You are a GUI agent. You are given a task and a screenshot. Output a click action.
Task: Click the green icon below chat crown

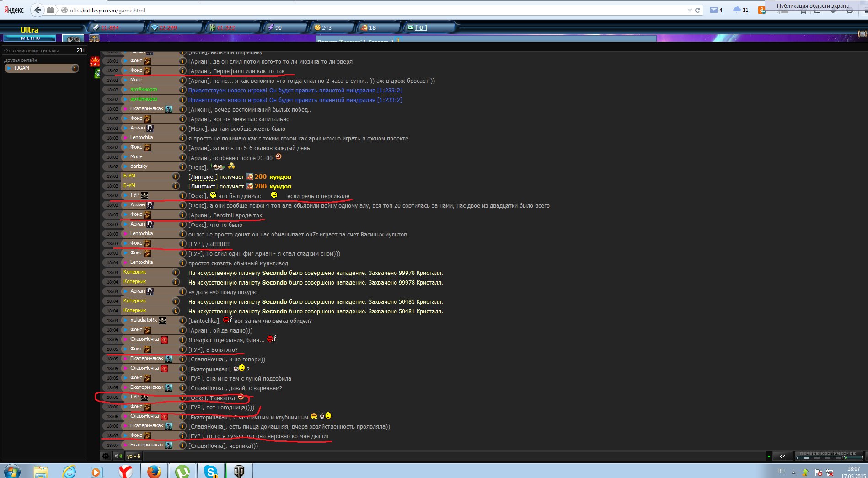[x=96, y=73]
